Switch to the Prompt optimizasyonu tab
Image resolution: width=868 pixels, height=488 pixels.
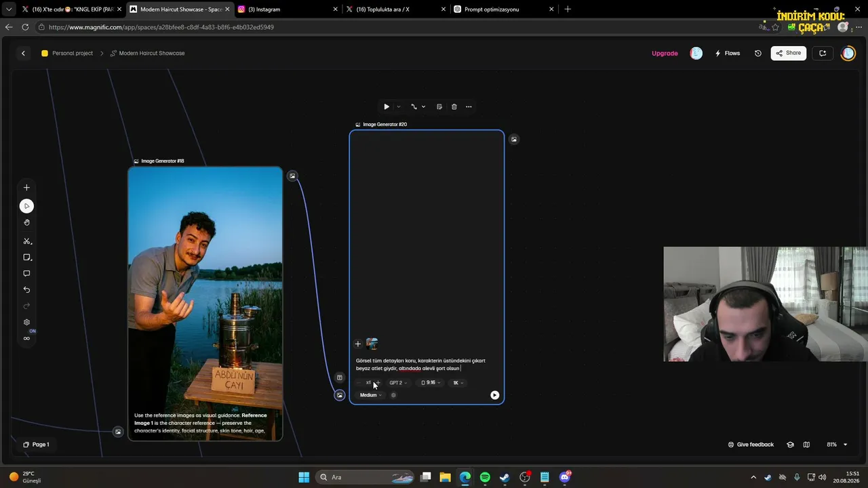[x=504, y=9]
